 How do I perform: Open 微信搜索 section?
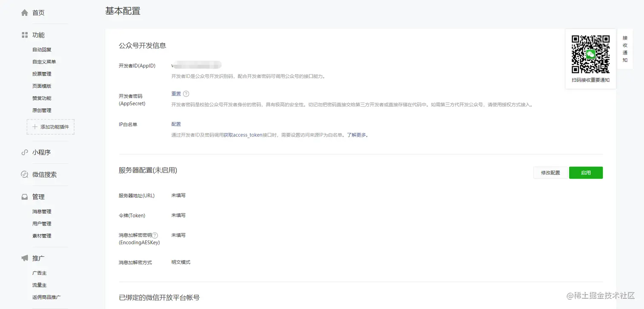click(45, 174)
